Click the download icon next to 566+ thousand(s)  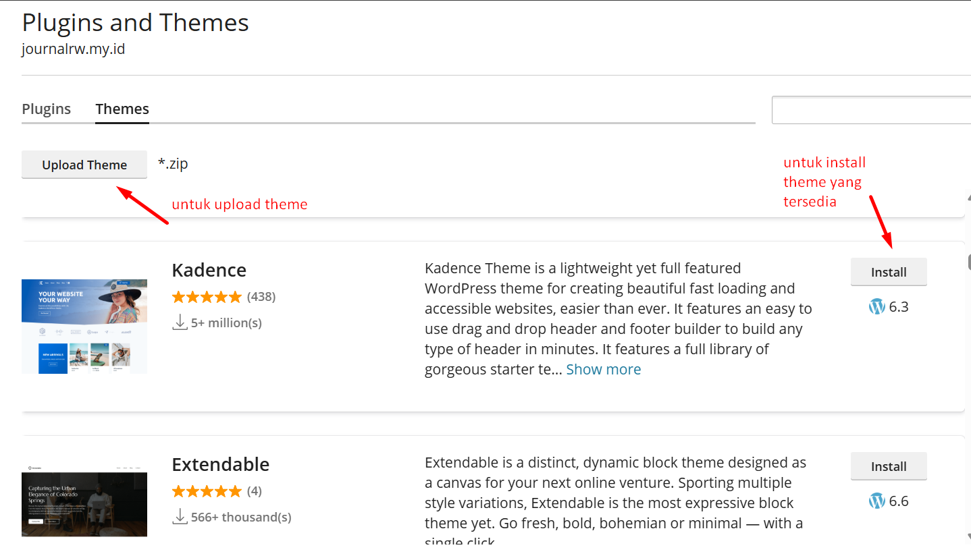[x=180, y=517]
